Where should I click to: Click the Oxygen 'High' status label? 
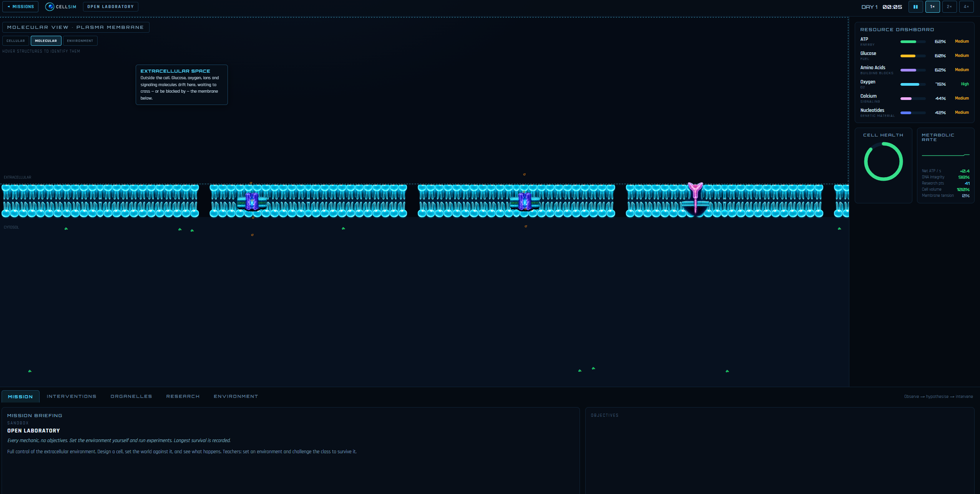point(965,84)
